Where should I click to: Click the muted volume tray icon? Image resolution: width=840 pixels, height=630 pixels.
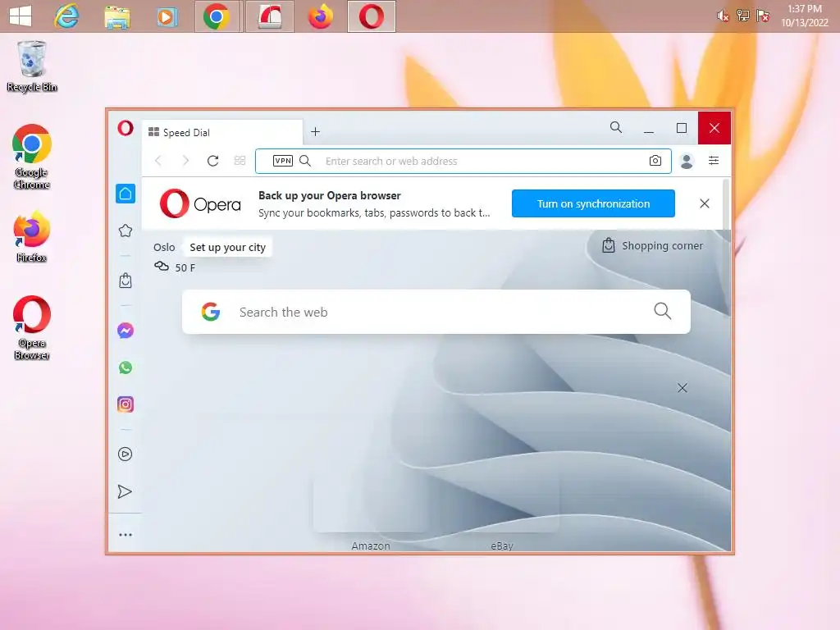723,16
